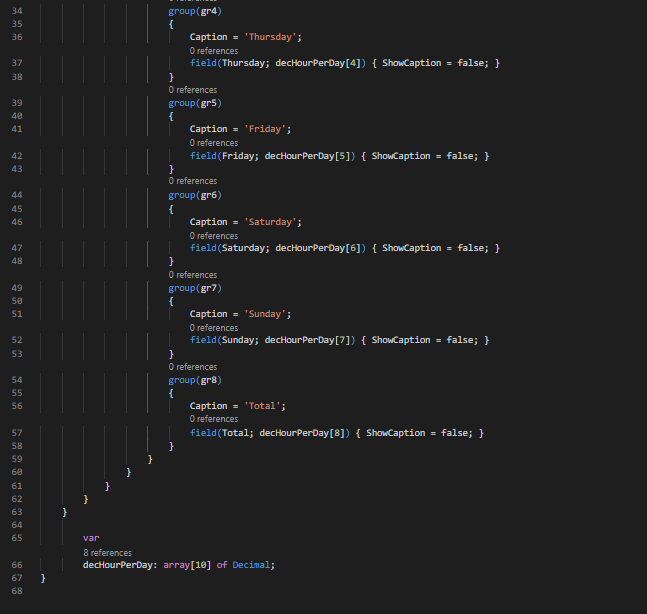
Task: Click closing brace on line 67
Action: click(43, 578)
